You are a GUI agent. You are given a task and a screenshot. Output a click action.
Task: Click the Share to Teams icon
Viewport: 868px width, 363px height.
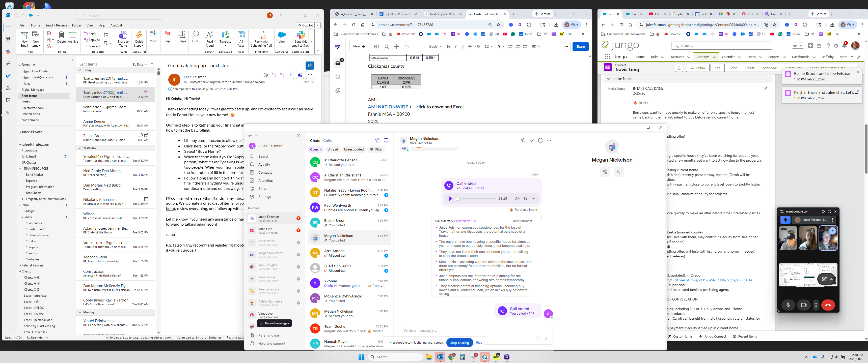pyautogui.click(x=123, y=36)
